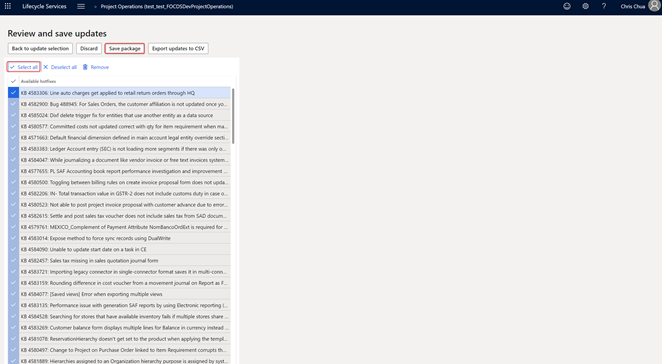The image size is (662, 364).
Task: Open the settings gear icon
Action: coord(586,6)
